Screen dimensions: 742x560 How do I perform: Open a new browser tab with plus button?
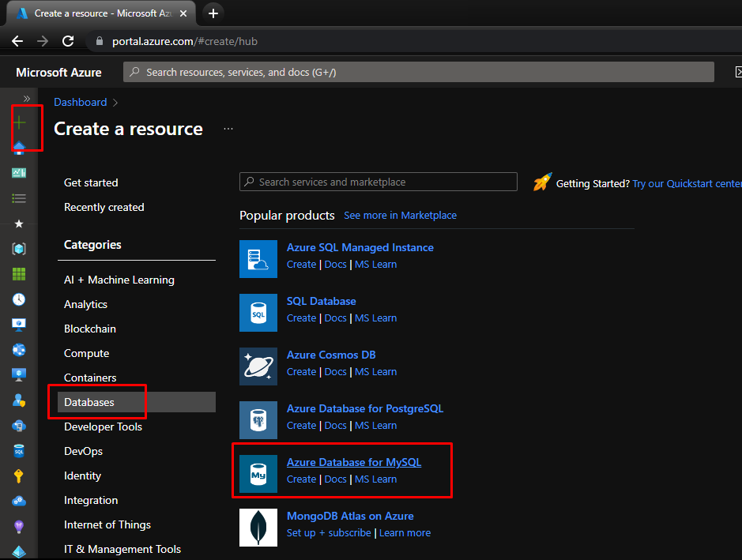(x=213, y=13)
